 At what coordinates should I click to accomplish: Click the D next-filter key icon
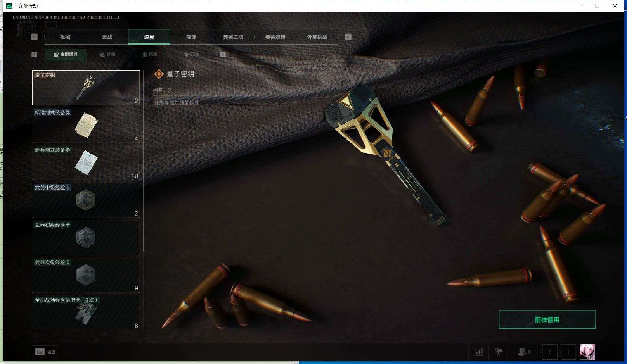223,55
